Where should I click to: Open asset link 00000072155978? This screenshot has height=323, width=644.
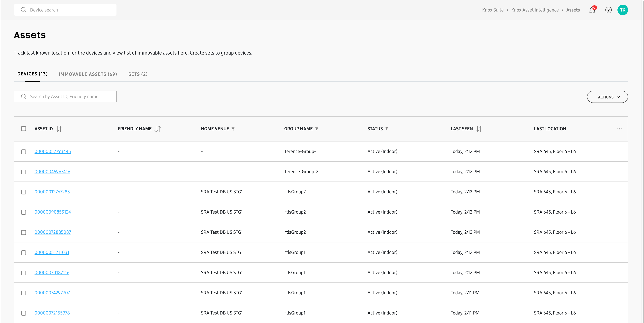52,313
